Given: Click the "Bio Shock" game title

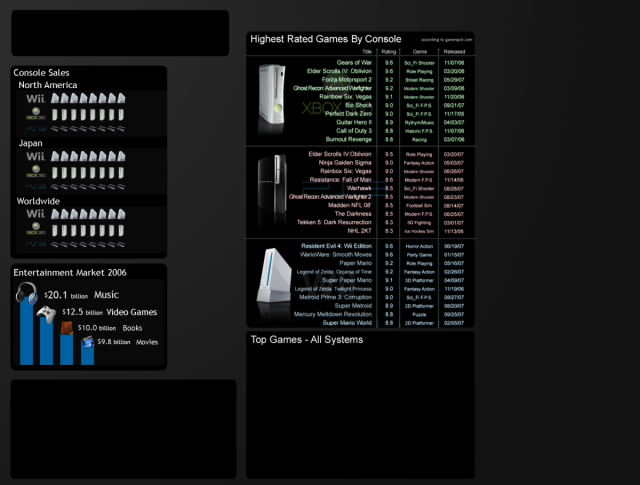Looking at the screenshot, I should (x=358, y=105).
